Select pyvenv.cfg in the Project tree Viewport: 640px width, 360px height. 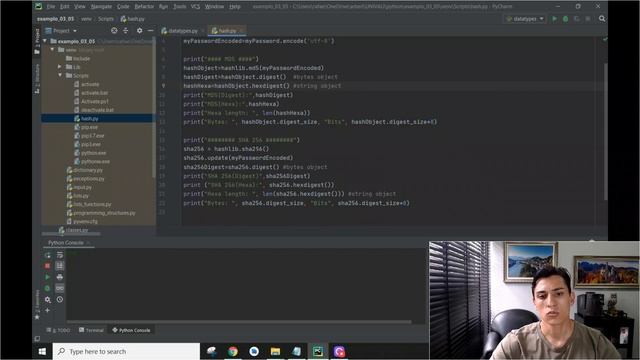click(x=85, y=222)
